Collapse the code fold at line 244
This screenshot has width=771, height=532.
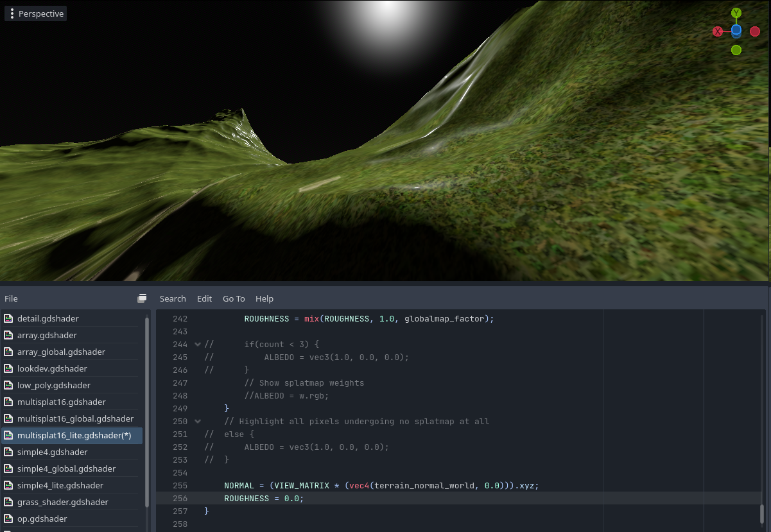coord(197,344)
